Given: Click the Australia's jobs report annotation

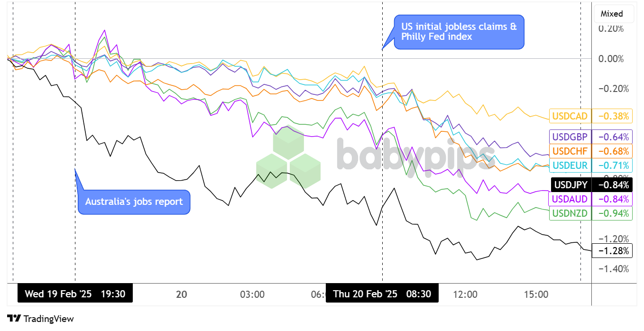Looking at the screenshot, I should coord(134,202).
